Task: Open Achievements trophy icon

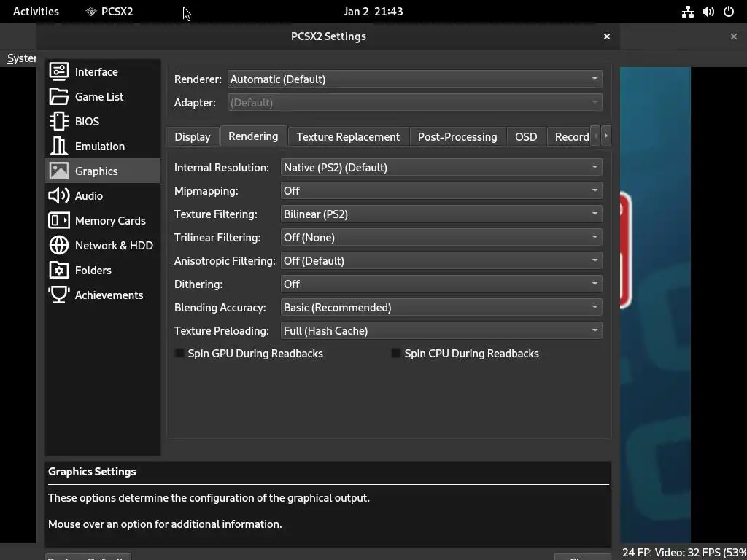Action: coord(59,295)
